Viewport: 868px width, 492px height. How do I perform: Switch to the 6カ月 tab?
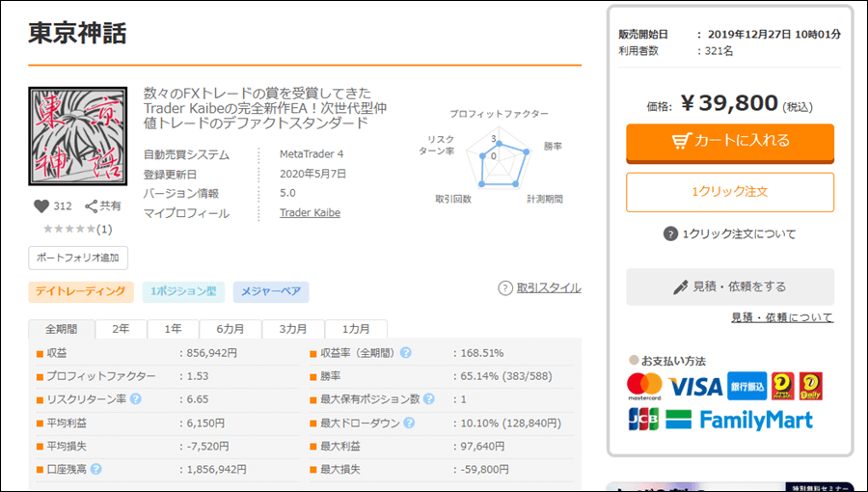tap(230, 329)
